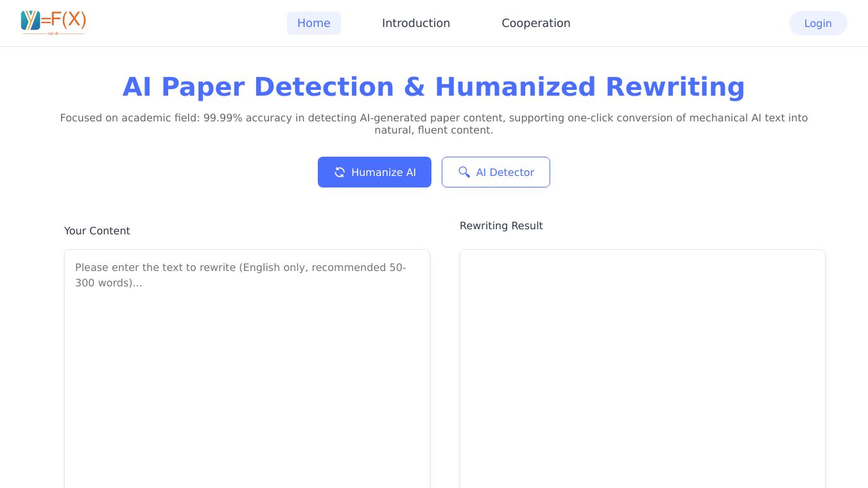
Task: Click the 'Focused on academic field' description text
Action: [x=434, y=124]
